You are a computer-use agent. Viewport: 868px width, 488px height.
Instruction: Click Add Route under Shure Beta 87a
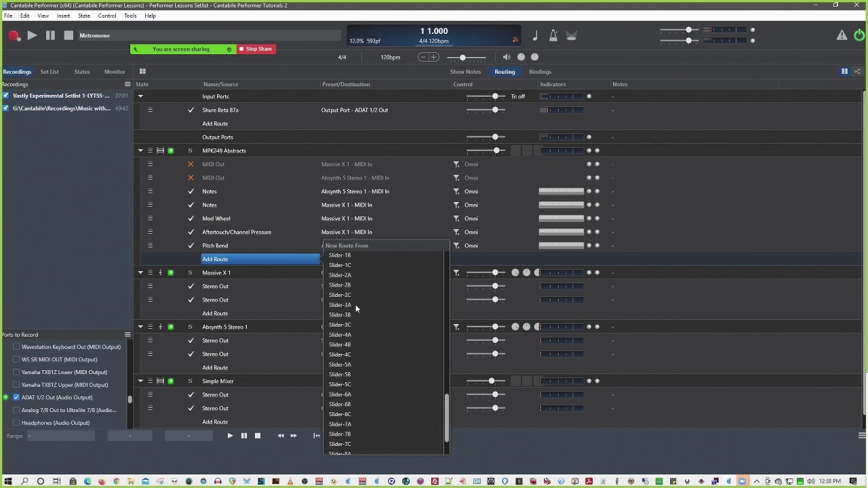(x=215, y=123)
